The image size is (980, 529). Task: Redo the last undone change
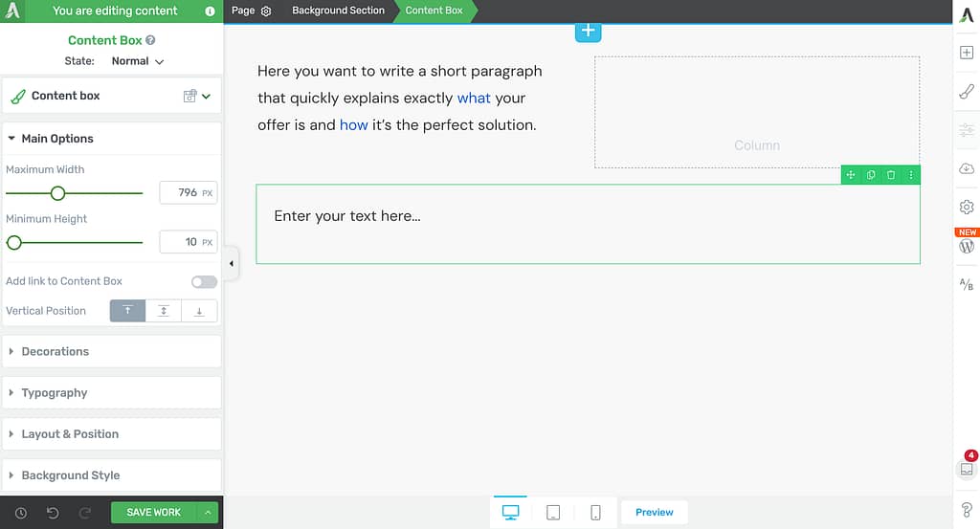pyautogui.click(x=85, y=513)
